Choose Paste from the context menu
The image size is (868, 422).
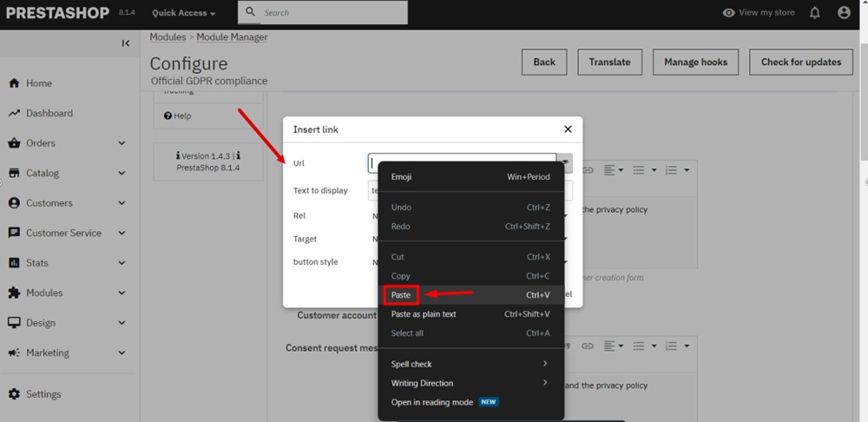point(470,295)
